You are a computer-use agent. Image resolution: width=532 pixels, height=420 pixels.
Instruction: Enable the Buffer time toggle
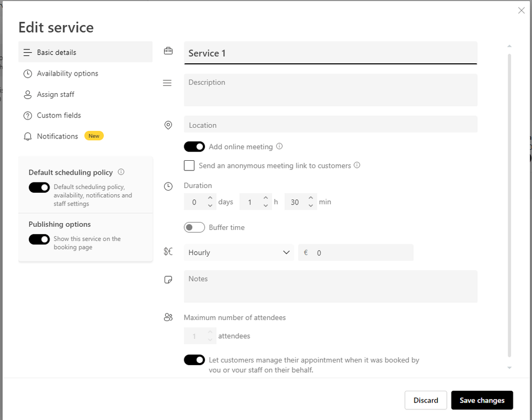click(194, 227)
